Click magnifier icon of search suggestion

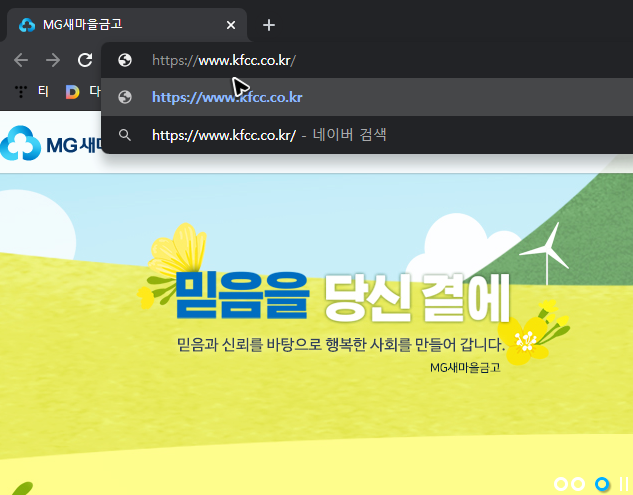point(125,135)
